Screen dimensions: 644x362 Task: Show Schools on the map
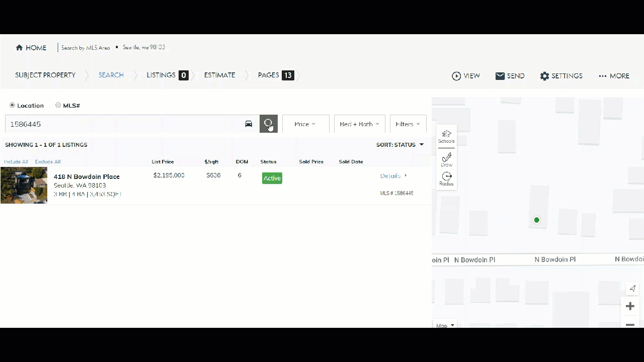446,137
